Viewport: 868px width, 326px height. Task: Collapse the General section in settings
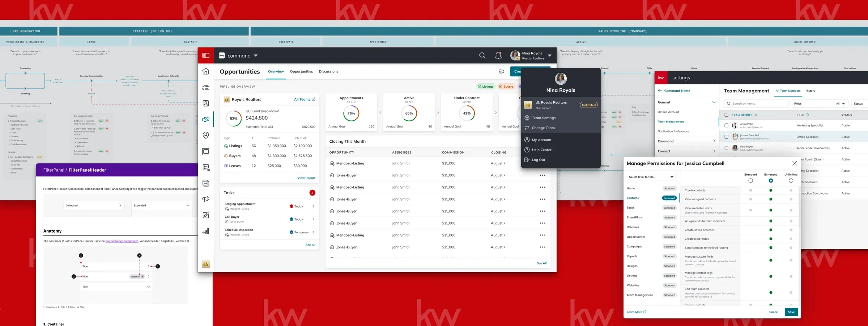(x=714, y=102)
